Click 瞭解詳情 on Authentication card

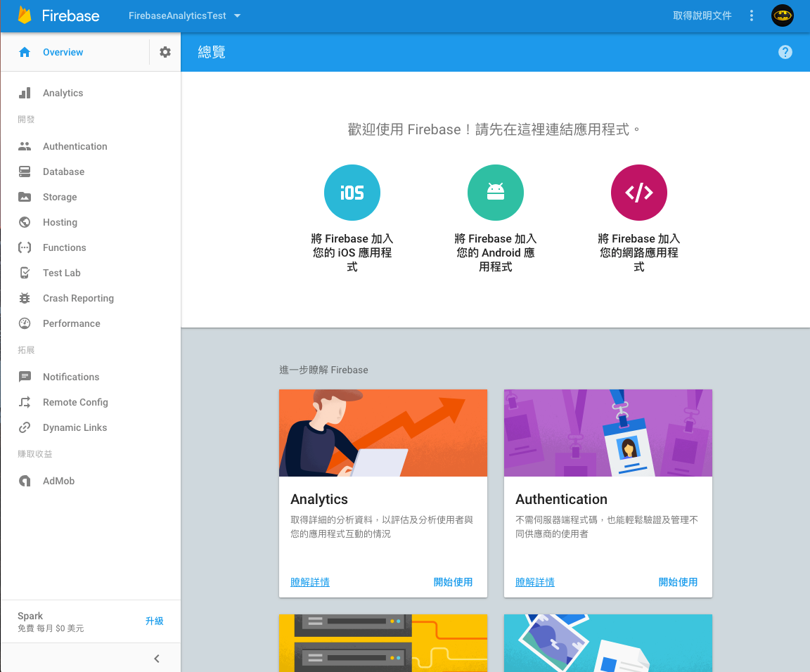click(534, 582)
